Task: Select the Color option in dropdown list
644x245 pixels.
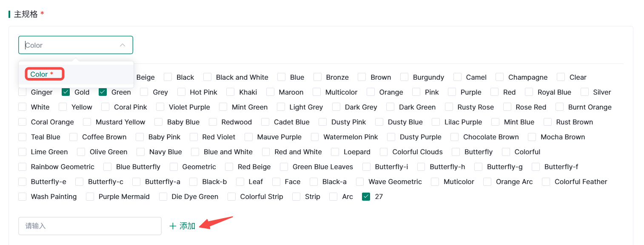Action: (x=42, y=74)
